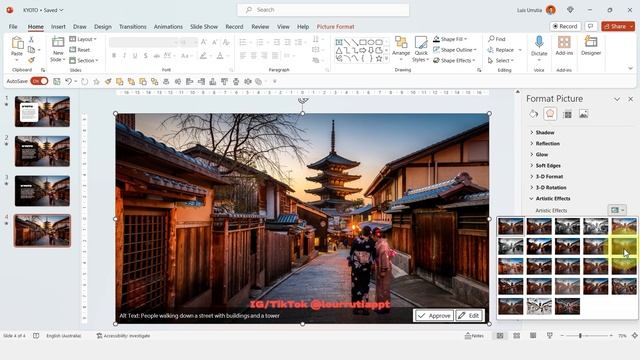The image size is (640, 360).
Task: Open the Designer icon
Action: coord(591,42)
